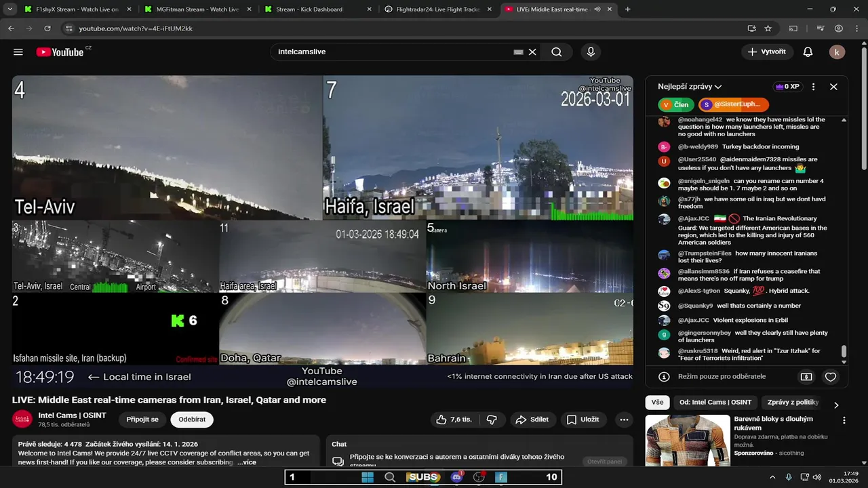Open the Super Chat purchase icon
The height and width of the screenshot is (488, 868).
point(806,377)
